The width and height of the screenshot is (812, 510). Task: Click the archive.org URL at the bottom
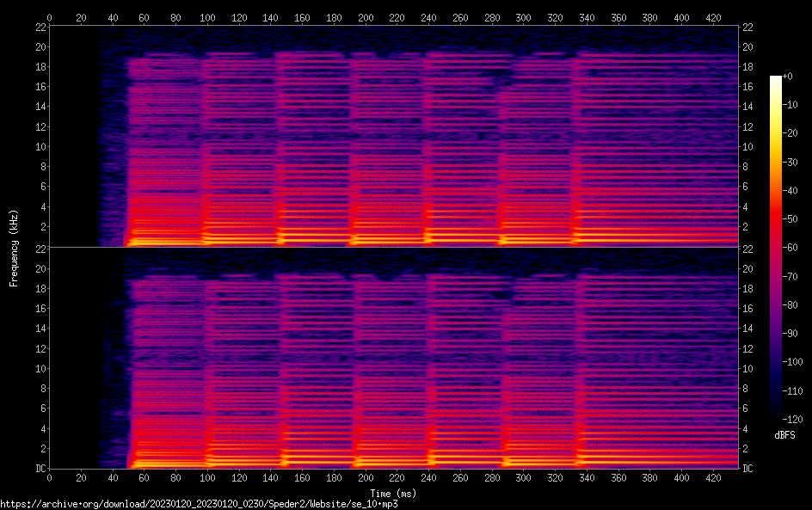199,504
